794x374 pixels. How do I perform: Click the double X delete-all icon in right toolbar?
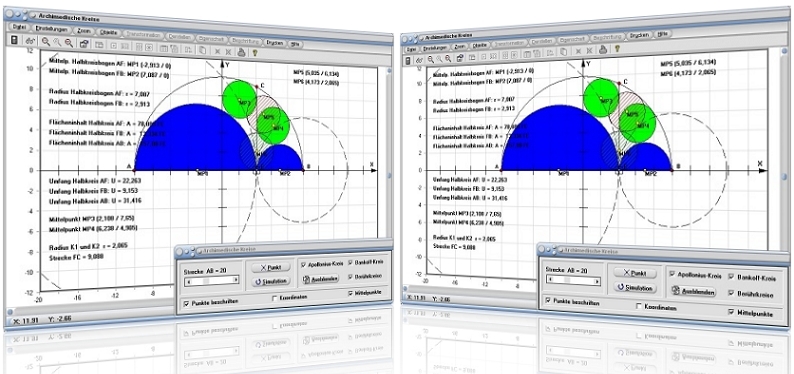[590, 50]
